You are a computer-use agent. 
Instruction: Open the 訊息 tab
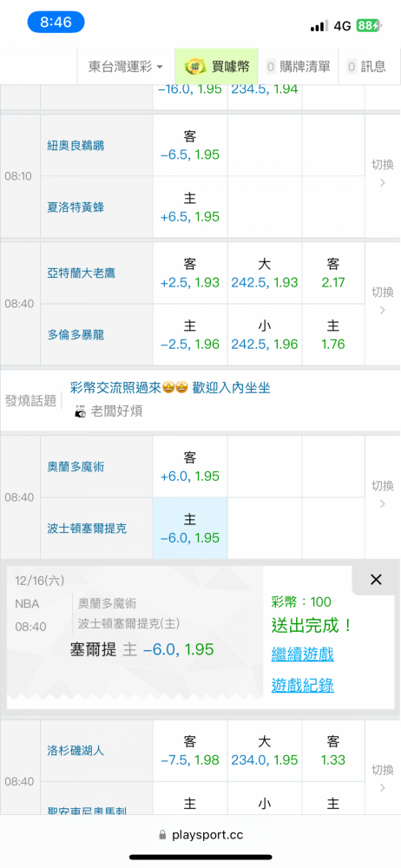tap(366, 67)
